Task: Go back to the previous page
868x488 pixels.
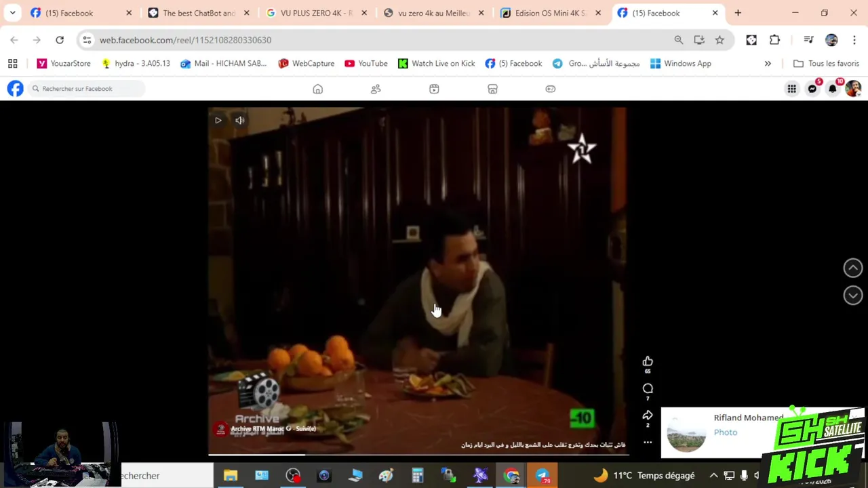Action: [14, 40]
